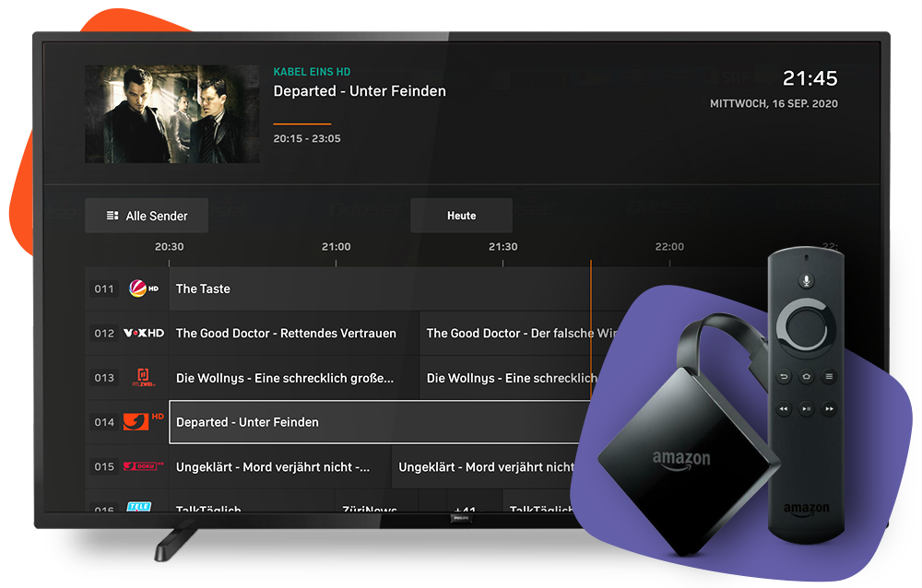Click the home button on the remote
Viewport: 922px width, 588px height.
(806, 376)
